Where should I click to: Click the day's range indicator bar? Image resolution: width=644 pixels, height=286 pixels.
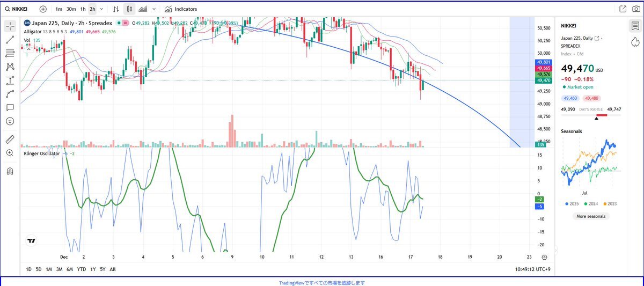591,115
